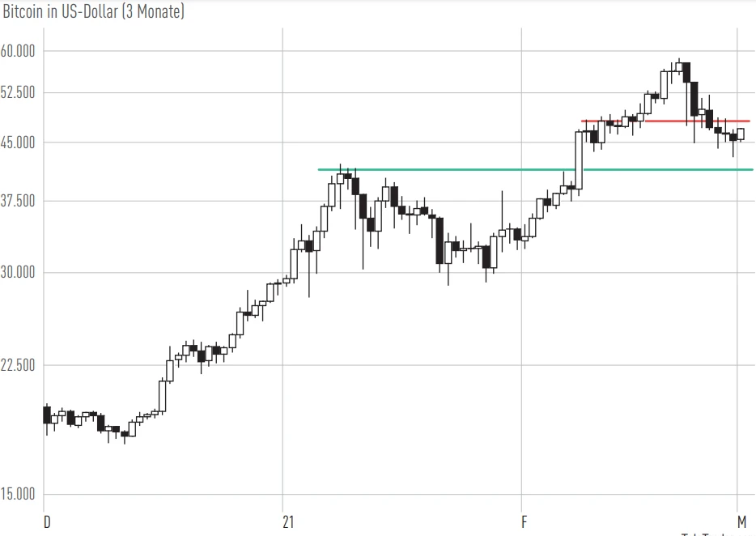
Task: Select the 45.000 price level label
Action: 19,143
